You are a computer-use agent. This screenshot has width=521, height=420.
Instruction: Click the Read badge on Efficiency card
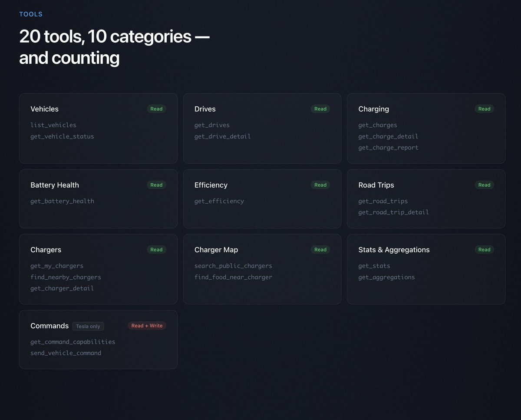(320, 185)
